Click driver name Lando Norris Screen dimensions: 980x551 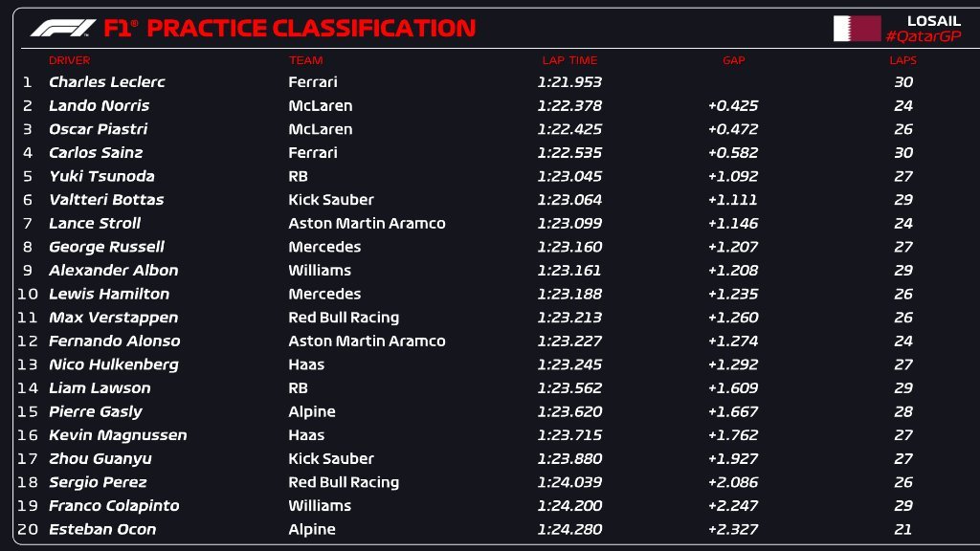(x=99, y=106)
